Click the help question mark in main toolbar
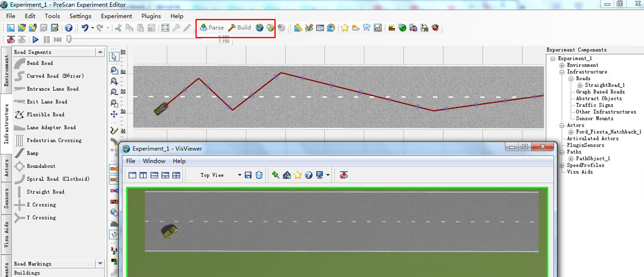The width and height of the screenshot is (644, 277). pyautogui.click(x=69, y=28)
